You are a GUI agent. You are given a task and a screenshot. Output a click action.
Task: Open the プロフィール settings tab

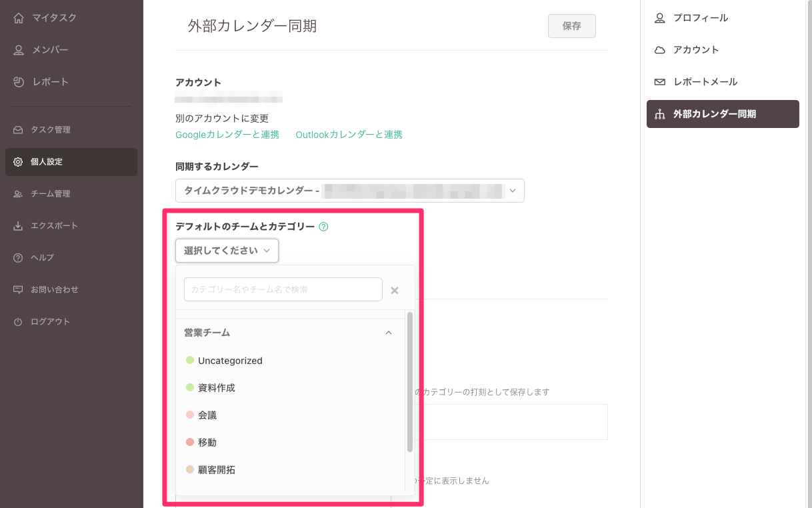click(700, 18)
